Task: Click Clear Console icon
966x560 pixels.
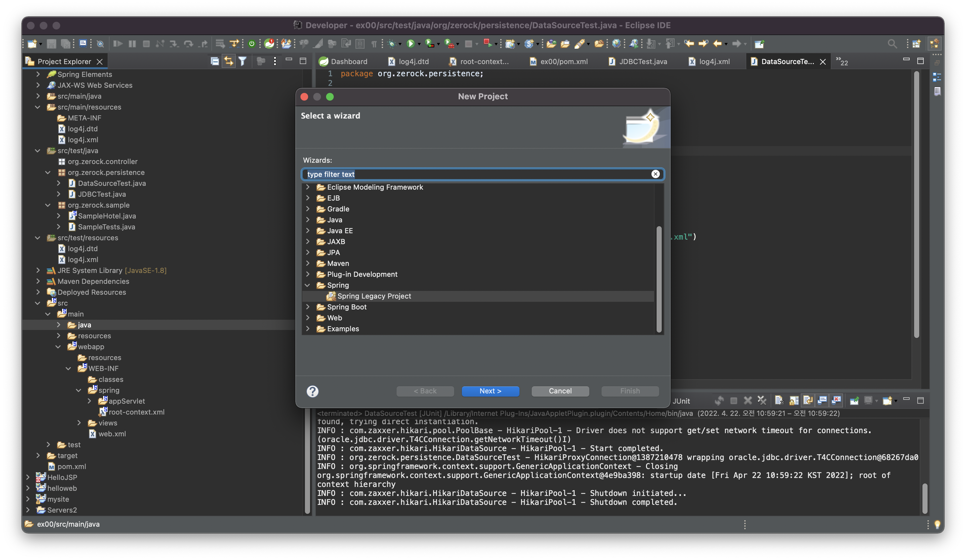Action: point(779,400)
